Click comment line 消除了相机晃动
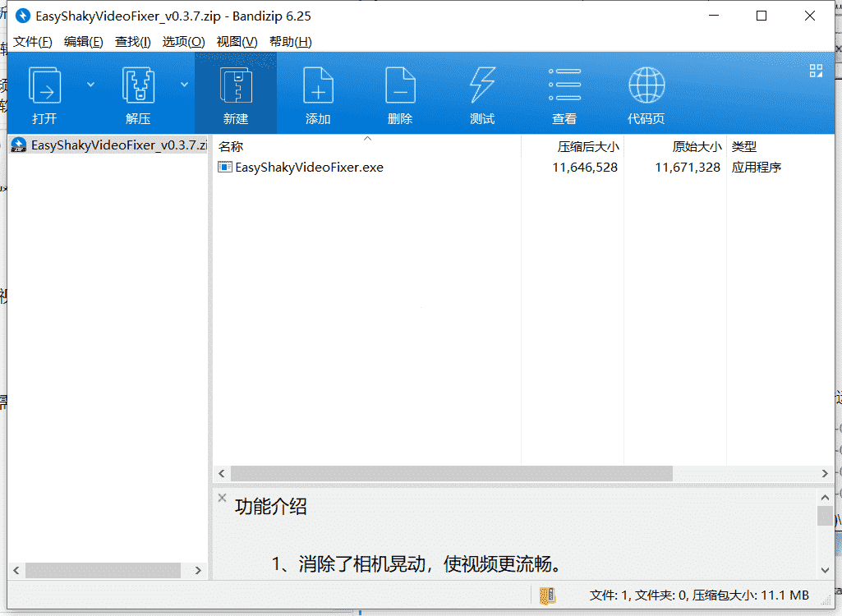842x616 pixels. coord(416,564)
